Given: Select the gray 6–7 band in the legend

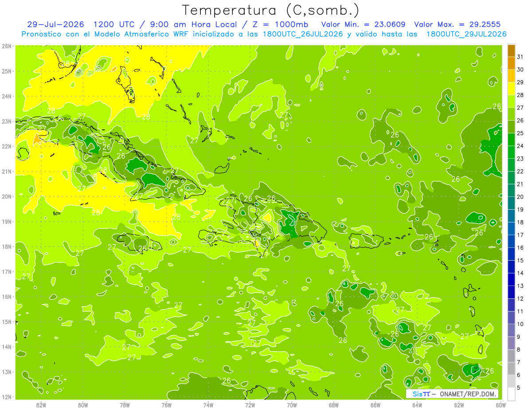Looking at the screenshot, I should coord(511,368).
